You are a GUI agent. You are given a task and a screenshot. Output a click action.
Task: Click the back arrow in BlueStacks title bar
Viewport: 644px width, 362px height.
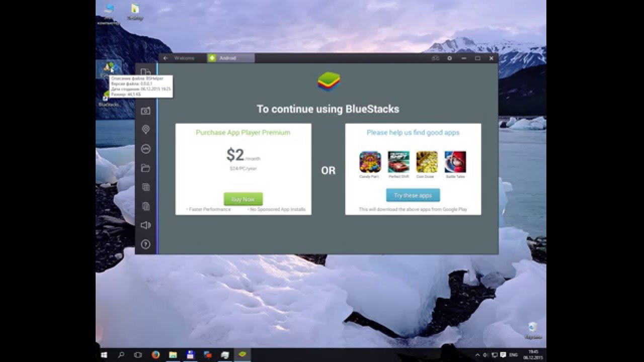click(166, 58)
